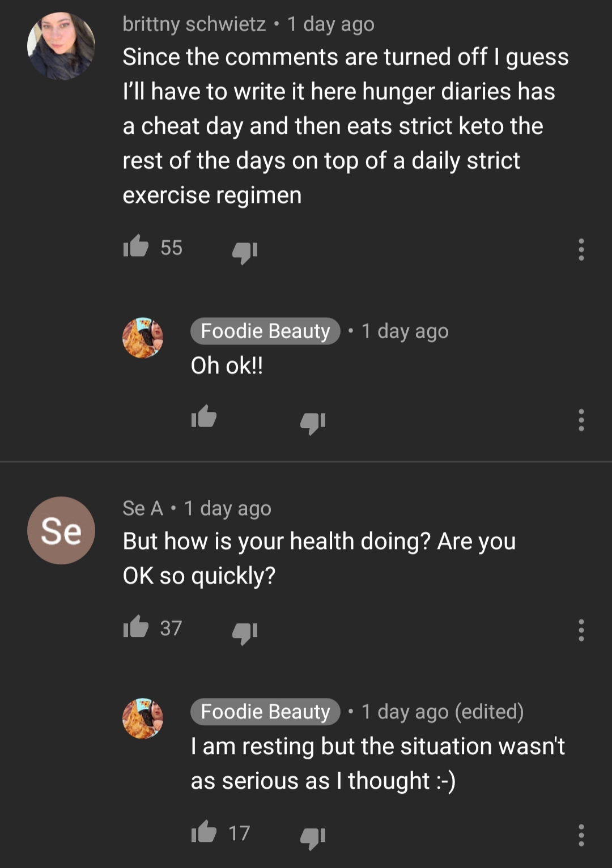The image size is (612, 868).
Task: Open Se A's round avatar
Action: coord(61,530)
